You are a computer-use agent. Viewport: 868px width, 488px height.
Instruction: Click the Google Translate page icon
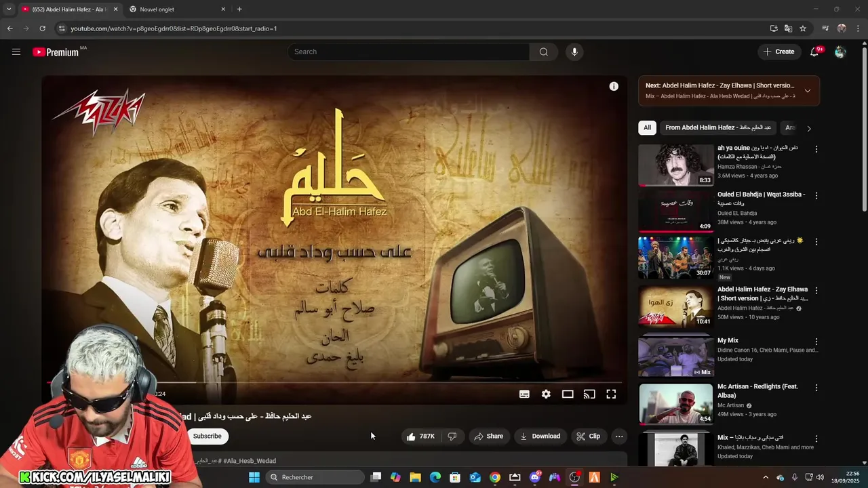788,28
